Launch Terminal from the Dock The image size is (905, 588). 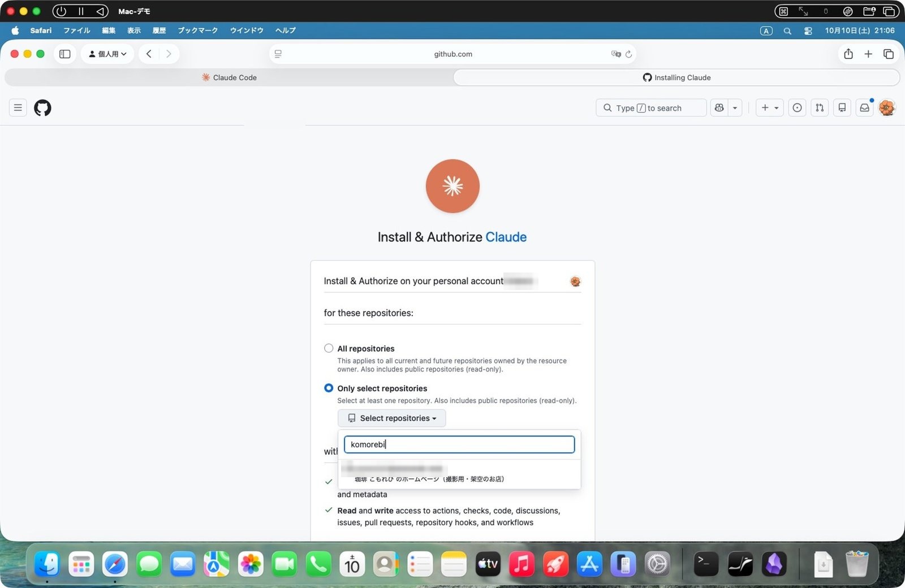pos(706,564)
